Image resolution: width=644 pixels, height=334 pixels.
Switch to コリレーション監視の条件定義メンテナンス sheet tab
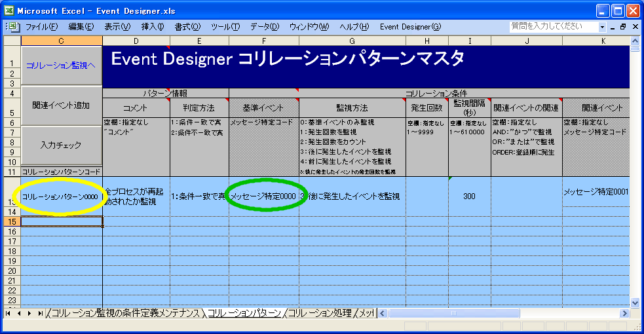point(124,314)
